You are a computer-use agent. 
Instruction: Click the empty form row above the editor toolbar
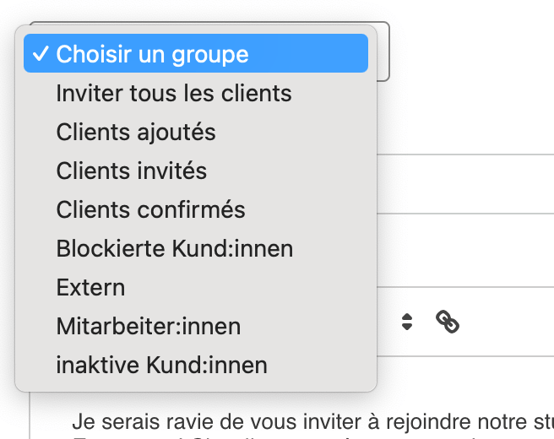pyautogui.click(x=466, y=250)
